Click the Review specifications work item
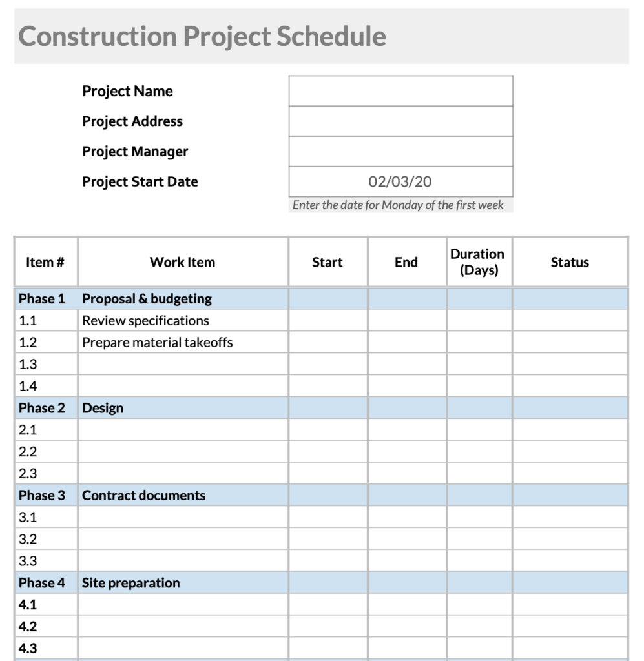This screenshot has width=644, height=661. pyautogui.click(x=146, y=321)
